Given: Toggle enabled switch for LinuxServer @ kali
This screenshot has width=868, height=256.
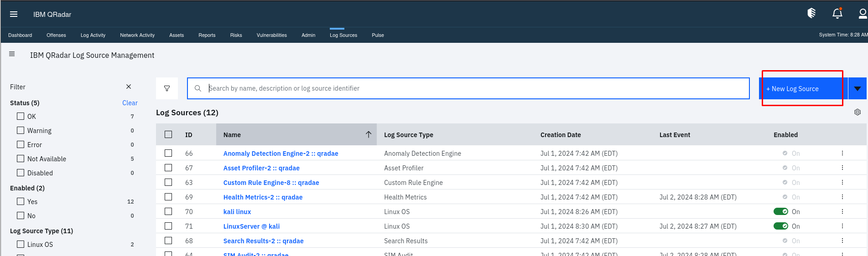Looking at the screenshot, I should coord(781,226).
